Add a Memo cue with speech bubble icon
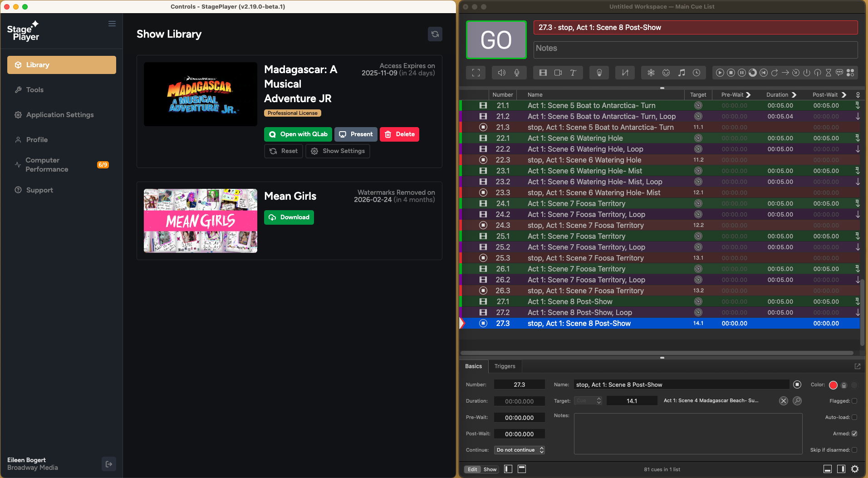868x478 pixels. 839,73
